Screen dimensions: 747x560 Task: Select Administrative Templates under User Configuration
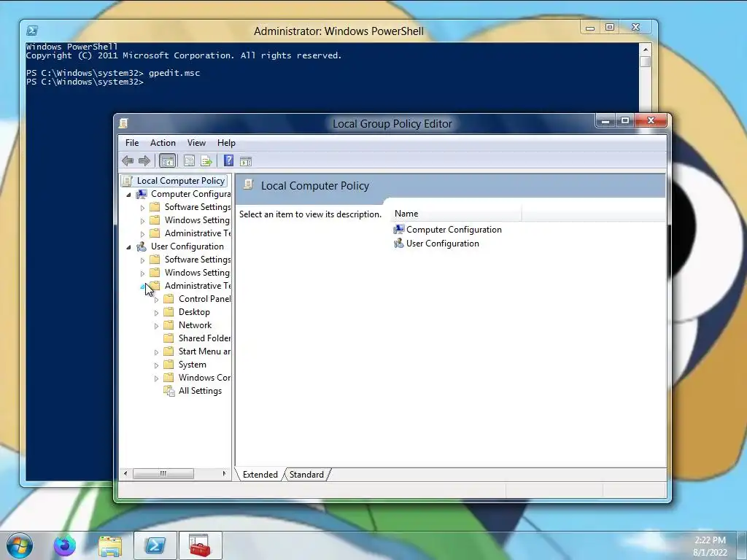pyautogui.click(x=197, y=286)
